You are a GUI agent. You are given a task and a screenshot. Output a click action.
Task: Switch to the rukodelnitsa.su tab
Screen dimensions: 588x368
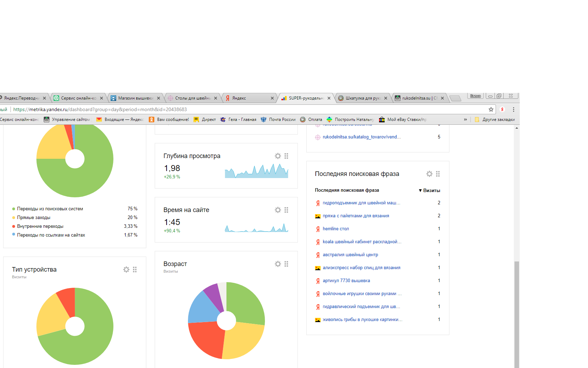[419, 98]
